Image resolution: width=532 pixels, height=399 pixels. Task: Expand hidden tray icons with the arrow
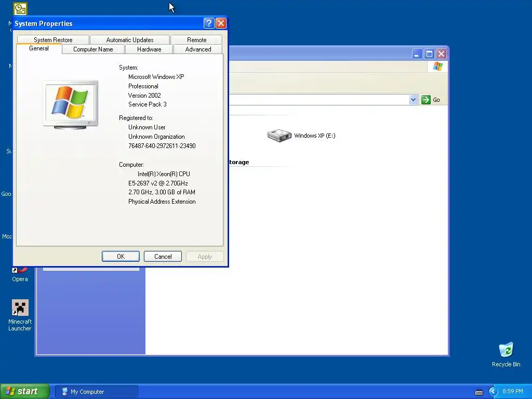click(x=493, y=392)
